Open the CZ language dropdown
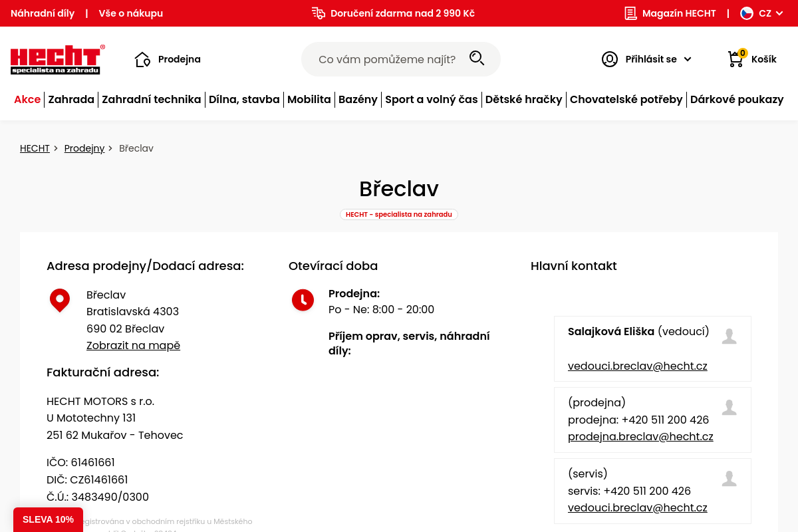 tap(771, 13)
